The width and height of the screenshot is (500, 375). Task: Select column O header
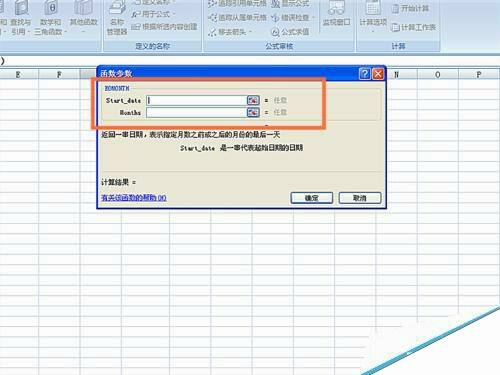pos(438,74)
